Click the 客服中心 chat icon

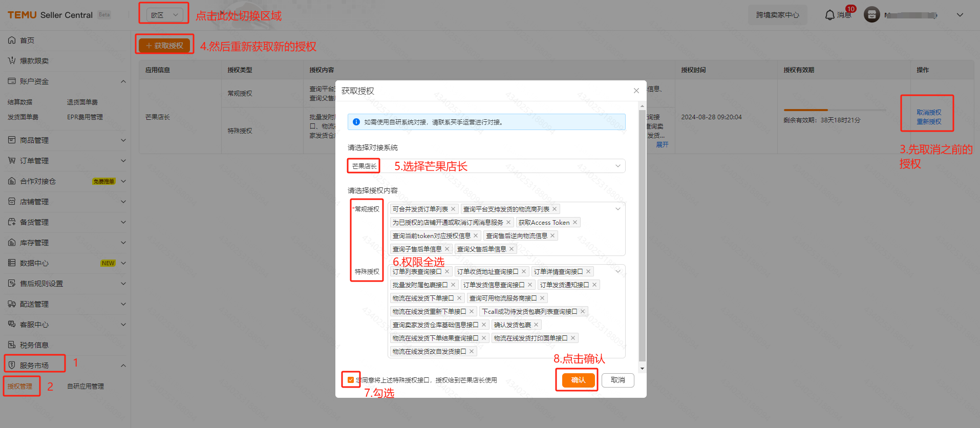coord(12,325)
